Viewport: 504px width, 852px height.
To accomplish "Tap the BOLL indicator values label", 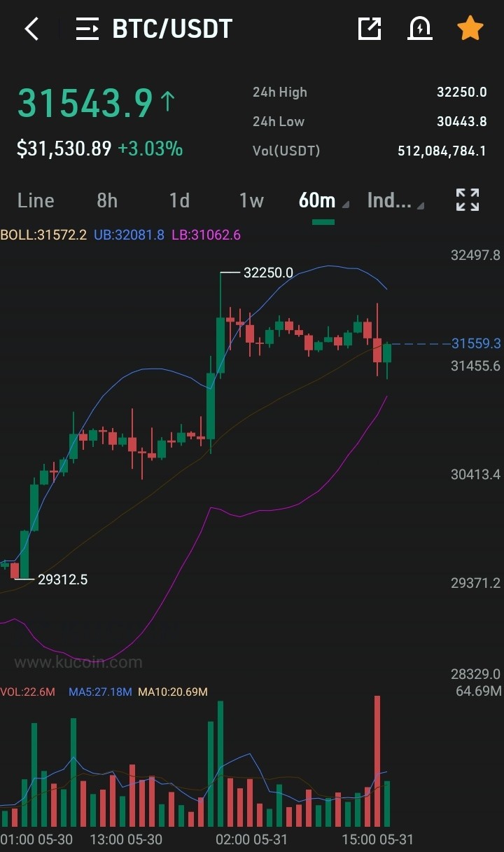I will click(x=120, y=235).
